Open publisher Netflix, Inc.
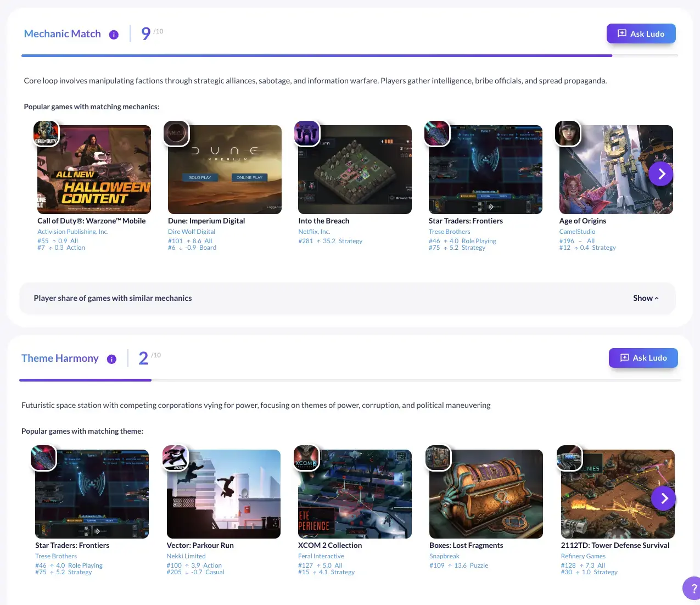The height and width of the screenshot is (605, 700). click(314, 232)
